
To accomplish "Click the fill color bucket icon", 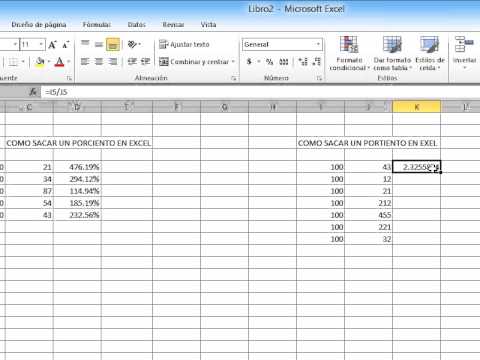I will (x=40, y=62).
